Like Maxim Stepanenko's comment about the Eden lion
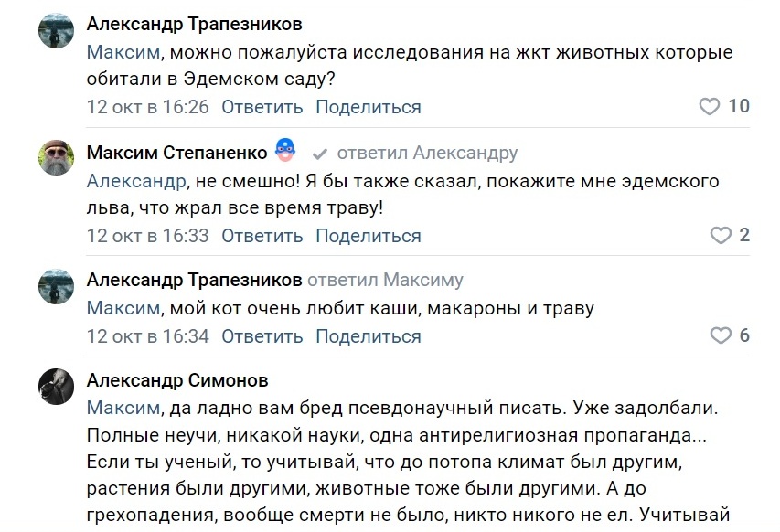Image resolution: width=780 pixels, height=532 pixels. 721,236
